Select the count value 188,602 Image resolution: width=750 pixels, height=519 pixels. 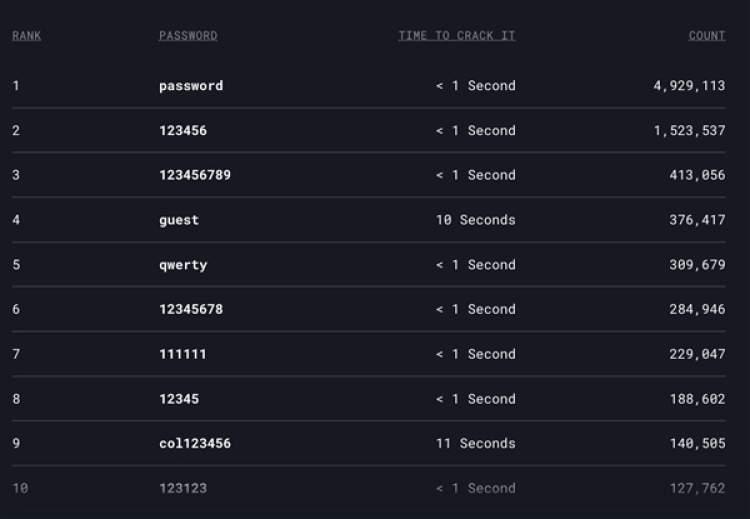coord(697,399)
